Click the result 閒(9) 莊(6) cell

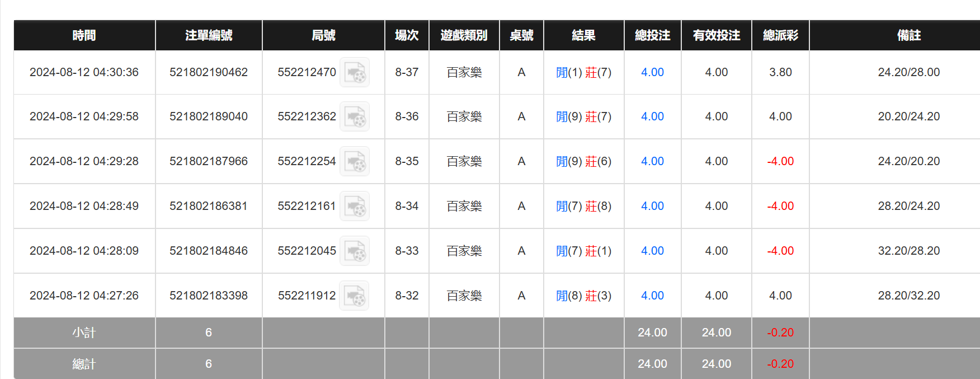click(x=583, y=161)
